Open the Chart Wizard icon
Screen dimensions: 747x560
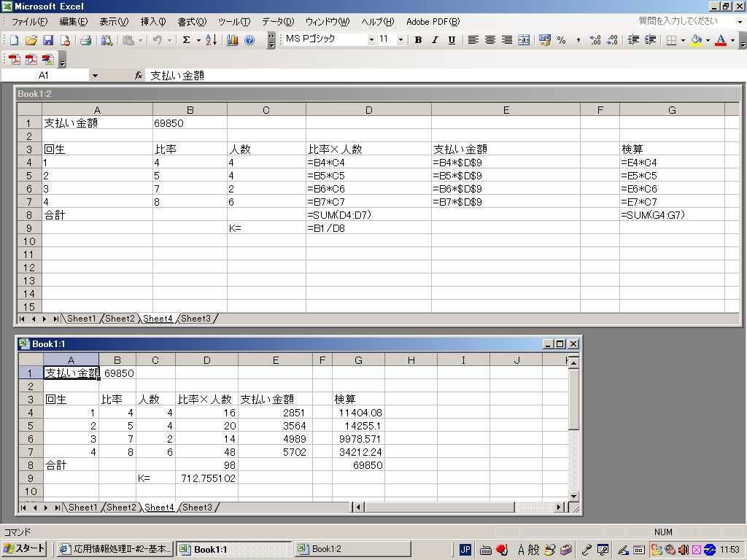233,40
